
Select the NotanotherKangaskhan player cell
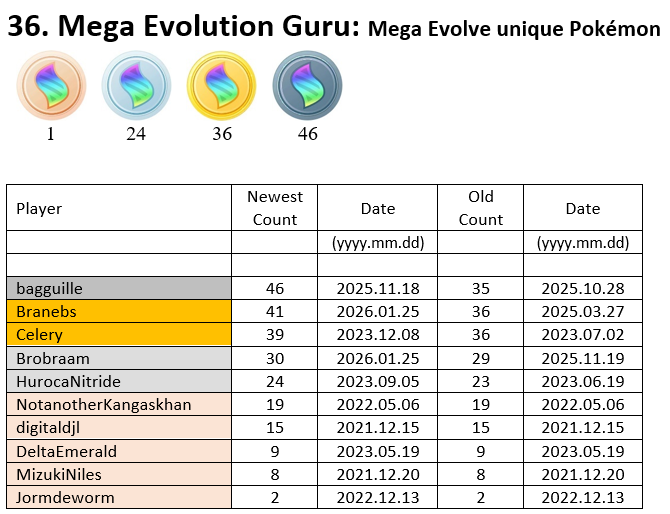88,405
